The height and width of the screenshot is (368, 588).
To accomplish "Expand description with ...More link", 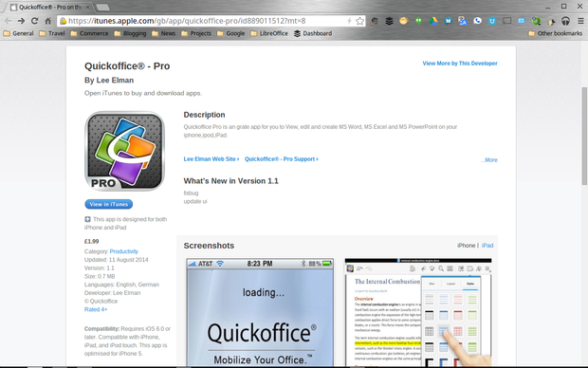I will (x=489, y=159).
